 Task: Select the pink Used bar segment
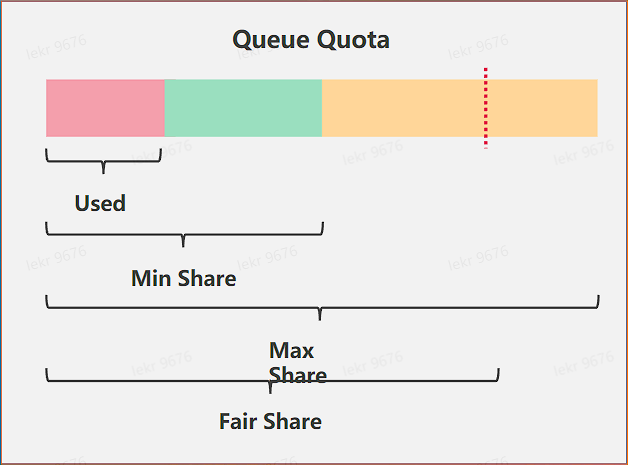[105, 107]
